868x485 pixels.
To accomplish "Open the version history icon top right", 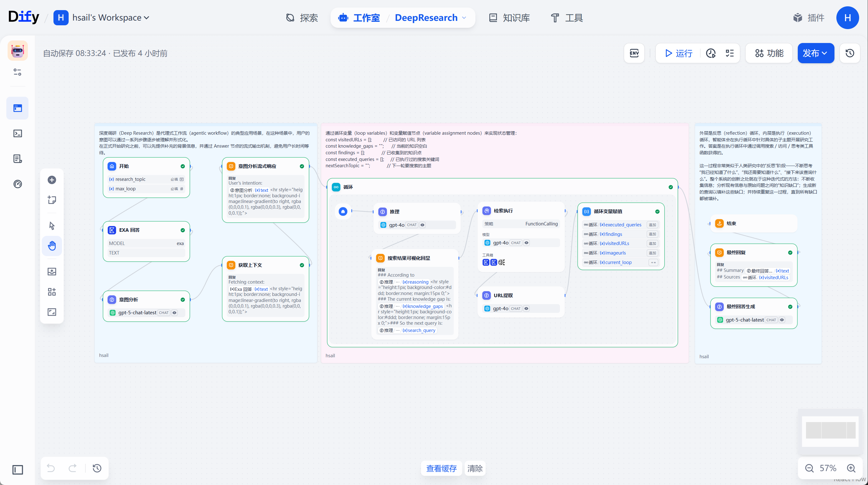I will pos(850,53).
